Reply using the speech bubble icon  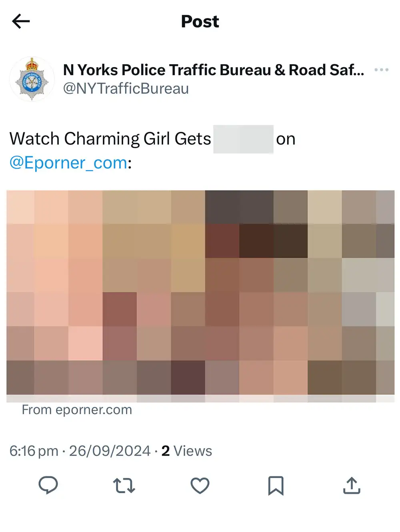[x=48, y=485]
